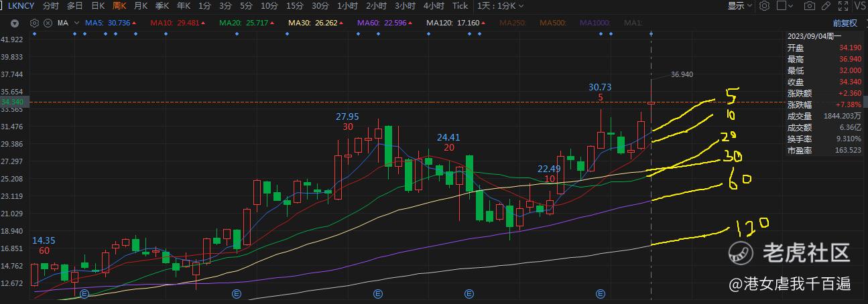Image resolution: width=868 pixels, height=304 pixels.
Task: Switch to 1分 interval
Action: [x=204, y=6]
